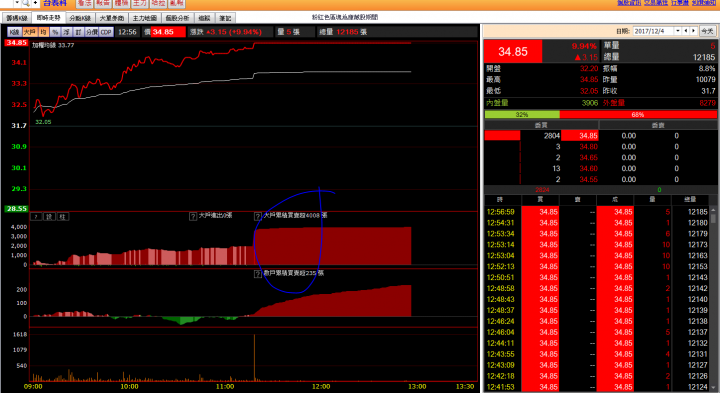Open the 個股分析 tab

pyautogui.click(x=177, y=18)
